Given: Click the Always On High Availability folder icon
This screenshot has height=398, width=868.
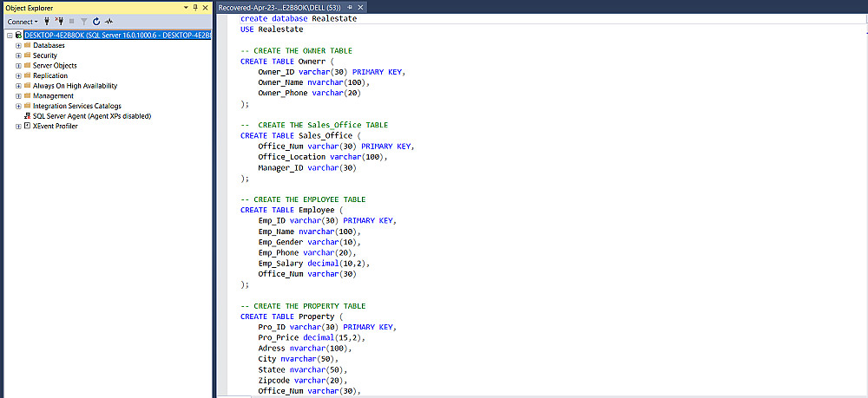Looking at the screenshot, I should (27, 86).
